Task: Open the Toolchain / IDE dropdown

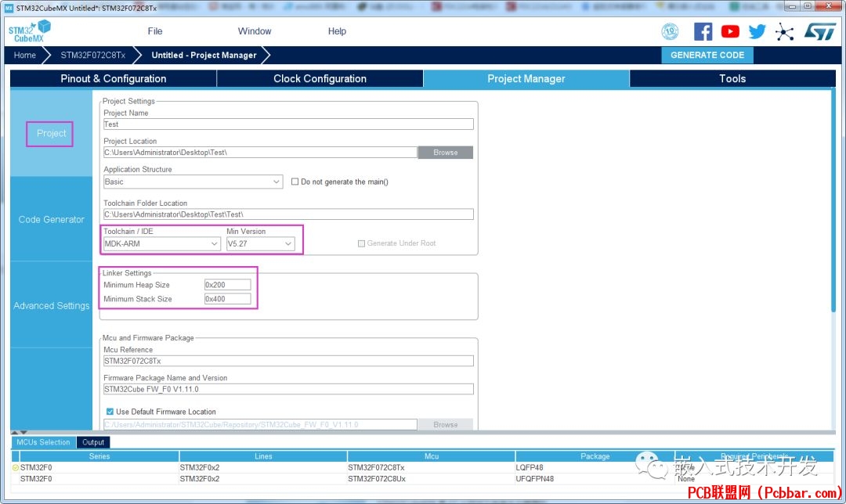Action: click(x=162, y=243)
